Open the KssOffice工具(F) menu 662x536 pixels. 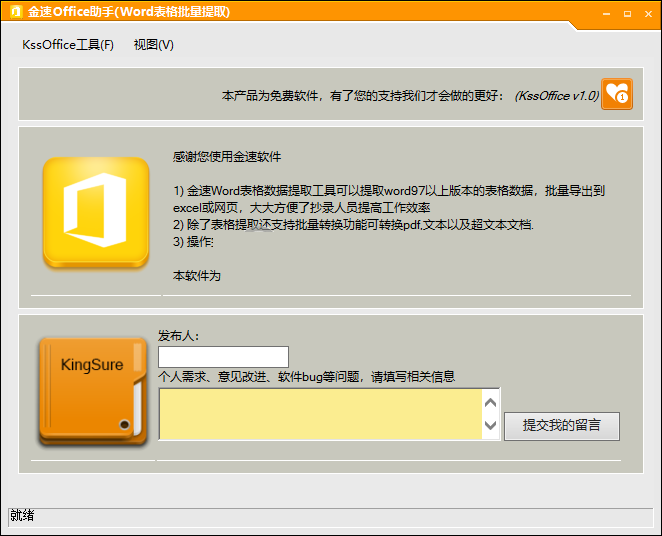[68, 45]
